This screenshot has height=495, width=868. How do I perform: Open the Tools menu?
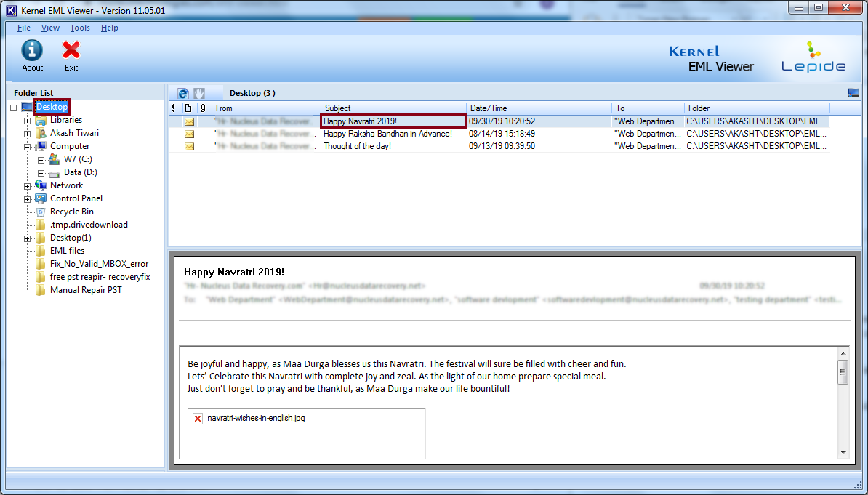[80, 28]
